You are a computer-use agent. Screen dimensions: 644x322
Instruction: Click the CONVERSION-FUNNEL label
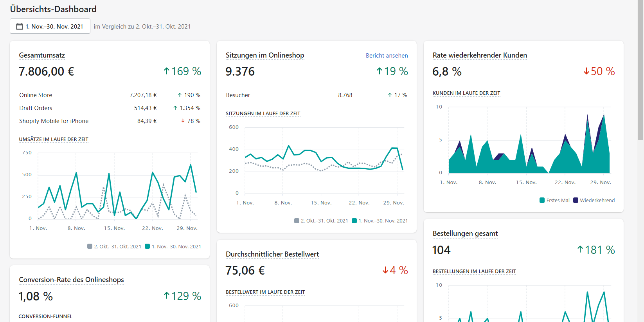coord(45,317)
